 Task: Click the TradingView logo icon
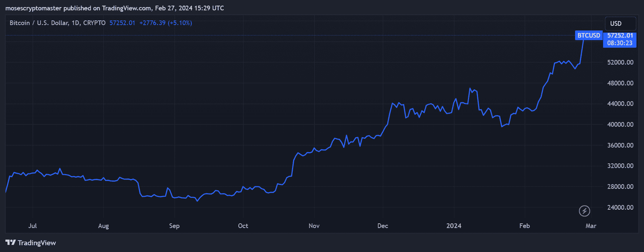click(10, 242)
